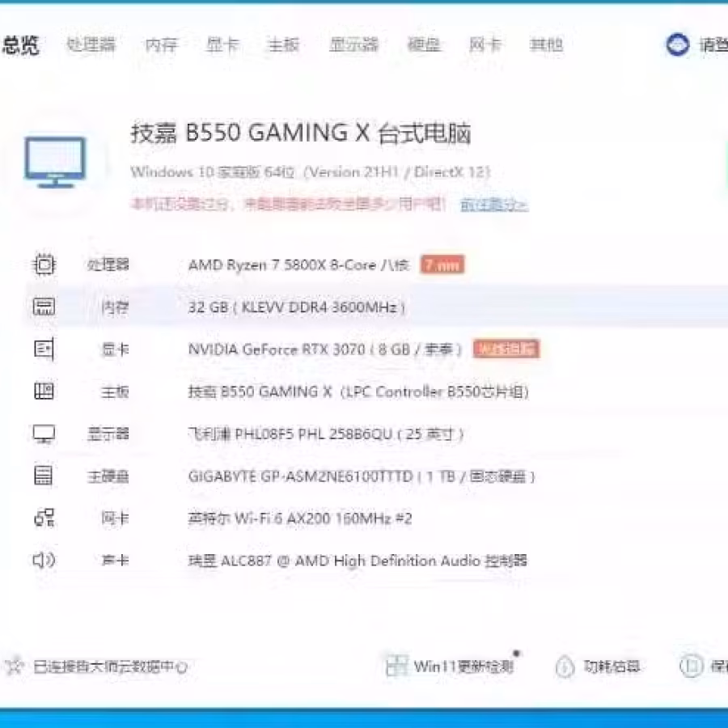
Task: Select AMD Ryzen 7 5800X processor text
Action: (298, 265)
